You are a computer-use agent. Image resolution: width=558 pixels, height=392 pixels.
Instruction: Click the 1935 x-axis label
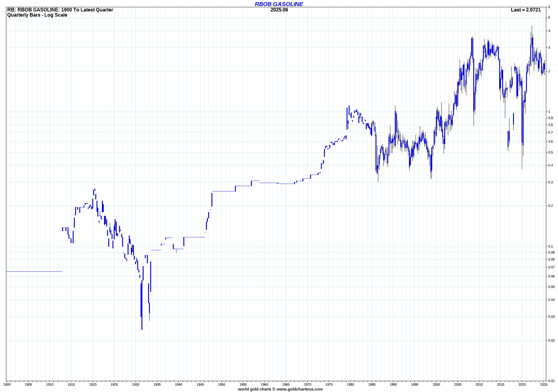coord(157,384)
